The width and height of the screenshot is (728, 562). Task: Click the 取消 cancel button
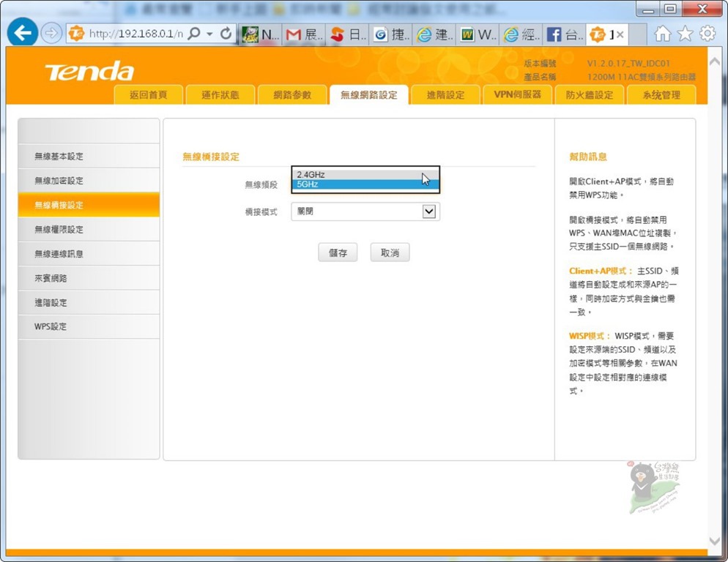coord(390,252)
